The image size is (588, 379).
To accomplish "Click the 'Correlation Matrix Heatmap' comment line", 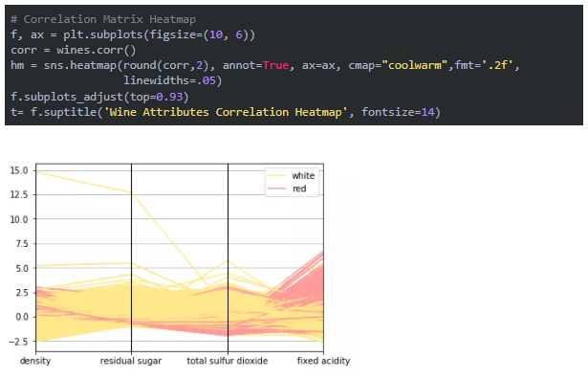I will click(103, 19).
